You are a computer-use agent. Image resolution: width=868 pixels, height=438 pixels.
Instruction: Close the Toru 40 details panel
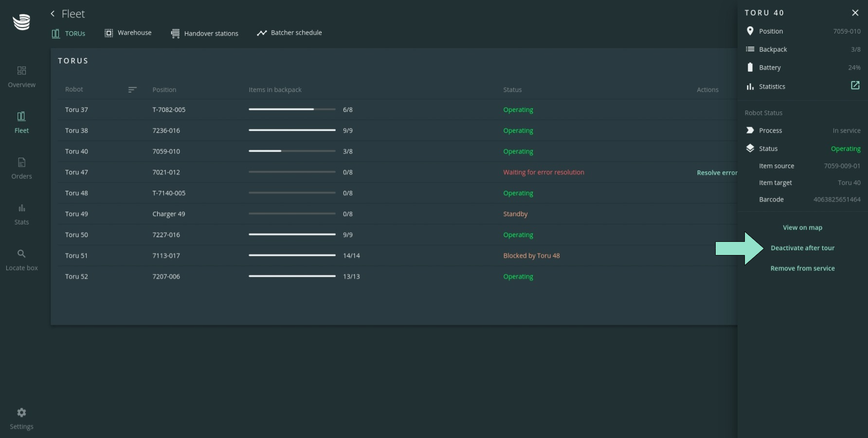855,13
